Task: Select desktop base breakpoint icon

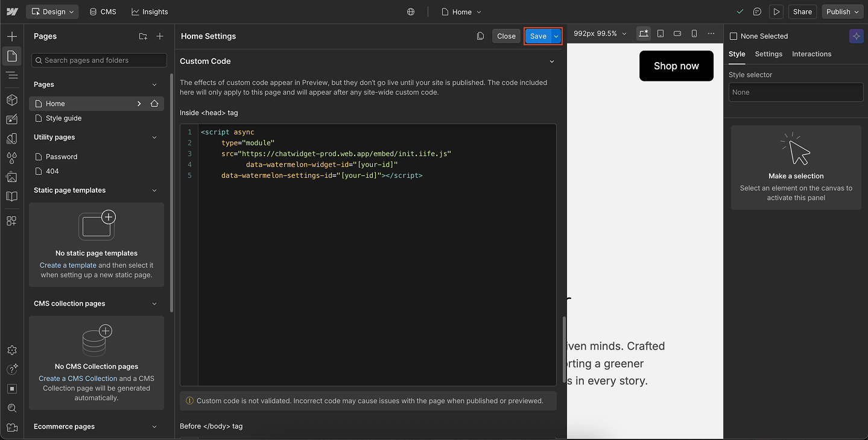Action: click(644, 34)
